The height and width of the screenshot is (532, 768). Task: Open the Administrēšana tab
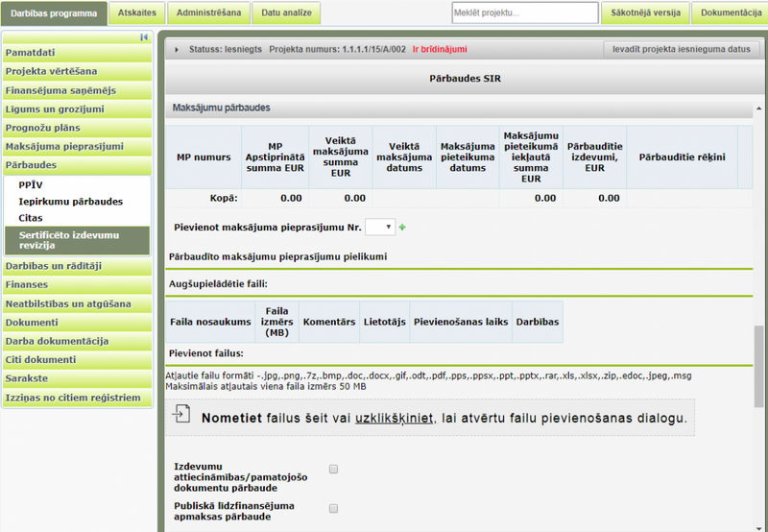210,13
